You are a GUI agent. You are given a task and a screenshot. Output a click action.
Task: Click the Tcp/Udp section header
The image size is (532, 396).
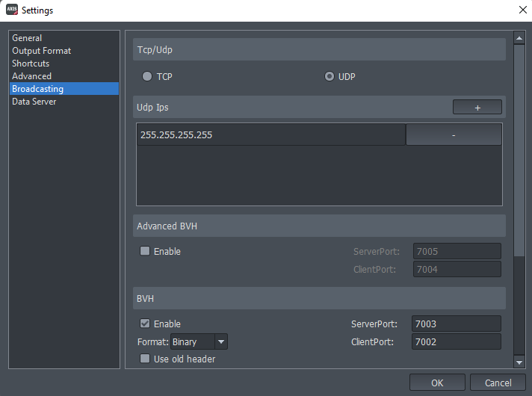coord(319,49)
